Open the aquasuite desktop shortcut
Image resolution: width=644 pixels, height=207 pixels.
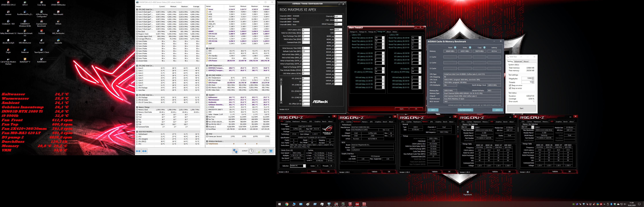[x=58, y=41]
